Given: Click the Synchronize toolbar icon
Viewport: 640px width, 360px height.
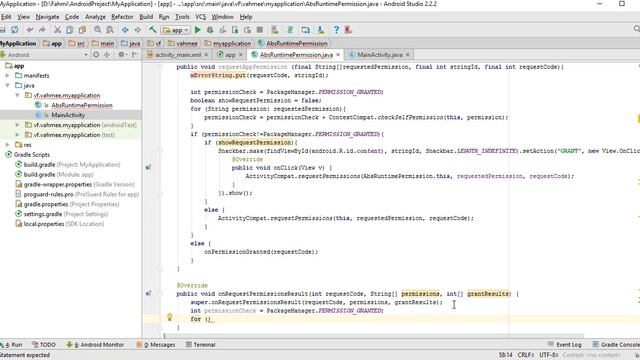Looking at the screenshot, I should pyautogui.click(x=15, y=30).
